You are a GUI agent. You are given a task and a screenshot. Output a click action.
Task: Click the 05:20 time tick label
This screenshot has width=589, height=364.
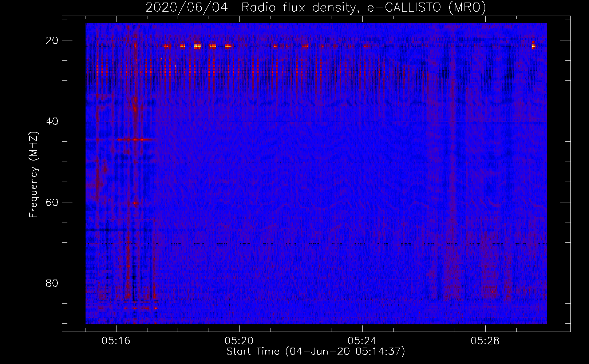(x=239, y=341)
